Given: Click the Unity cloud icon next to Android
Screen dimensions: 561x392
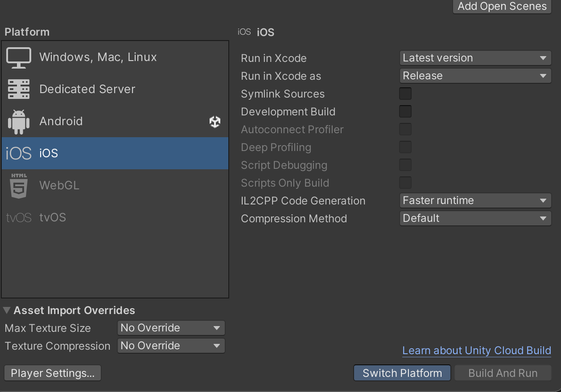Looking at the screenshot, I should tap(214, 122).
